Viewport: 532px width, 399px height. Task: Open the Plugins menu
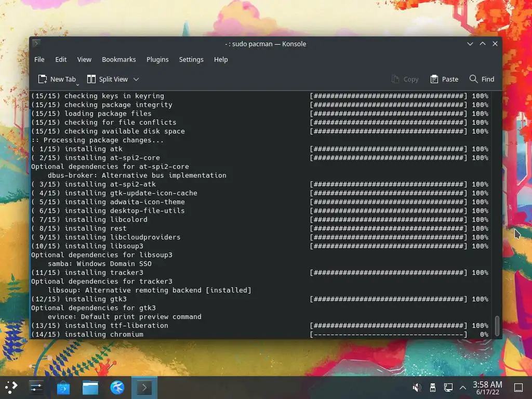157,59
